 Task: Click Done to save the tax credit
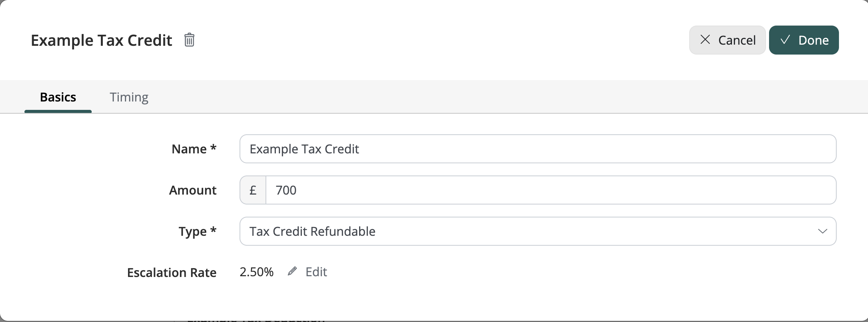click(803, 40)
